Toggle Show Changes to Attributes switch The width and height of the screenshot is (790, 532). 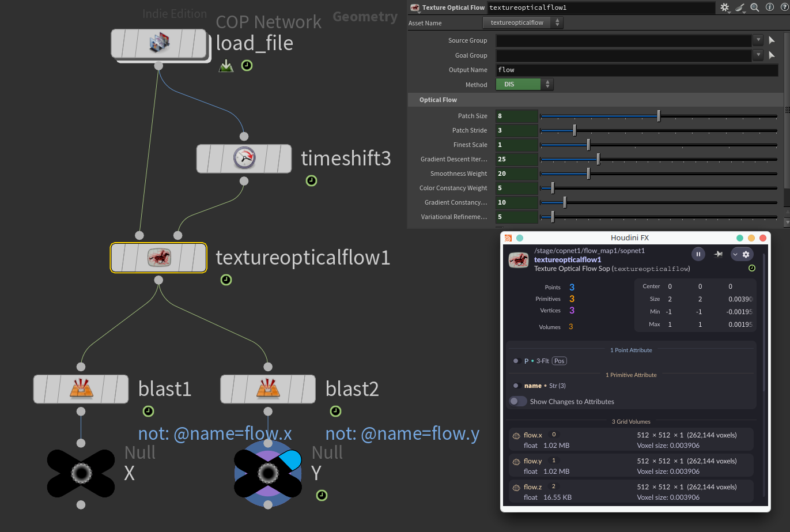coord(518,401)
